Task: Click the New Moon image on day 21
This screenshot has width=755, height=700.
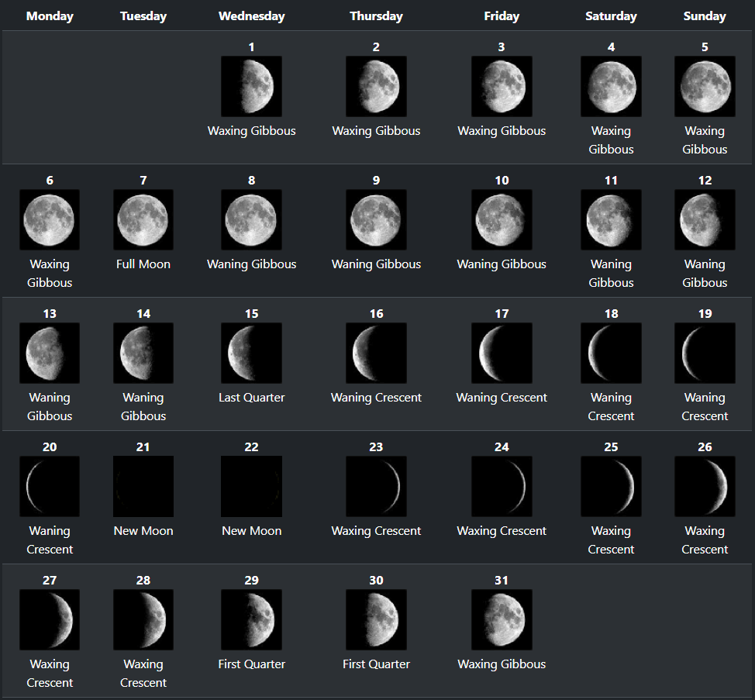Action: point(143,487)
